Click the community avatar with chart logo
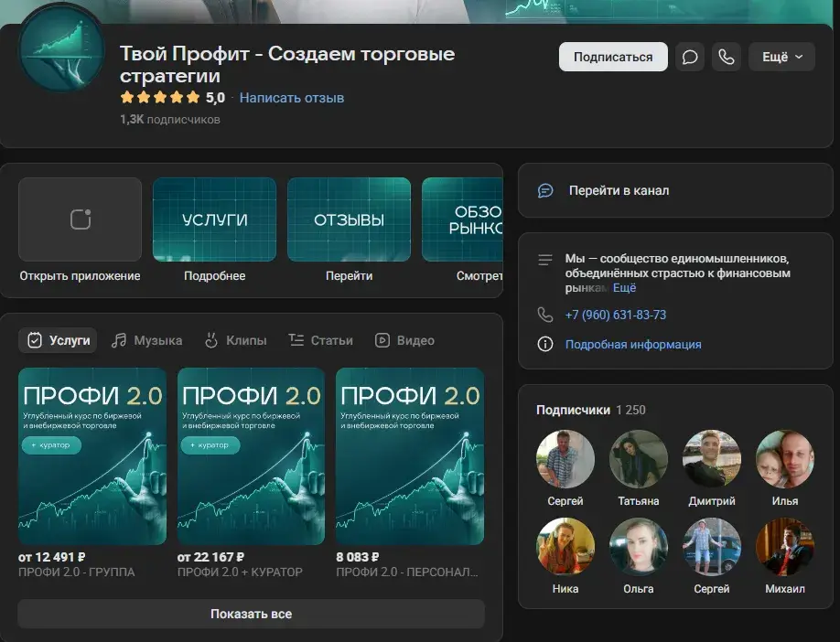The height and width of the screenshot is (642, 840). click(61, 48)
